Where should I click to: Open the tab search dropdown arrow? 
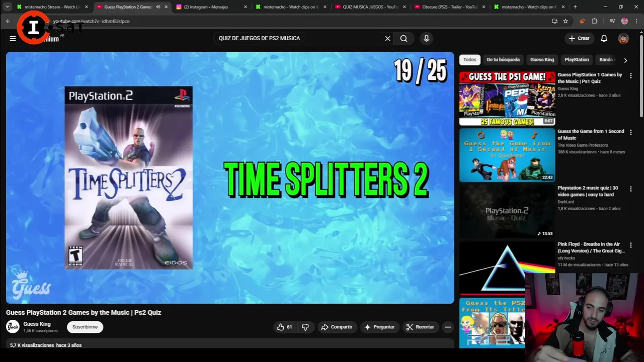coord(7,7)
